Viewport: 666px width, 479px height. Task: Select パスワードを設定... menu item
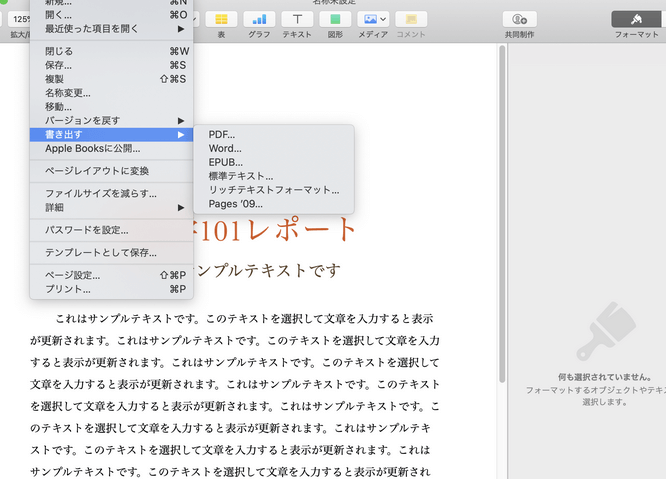86,230
